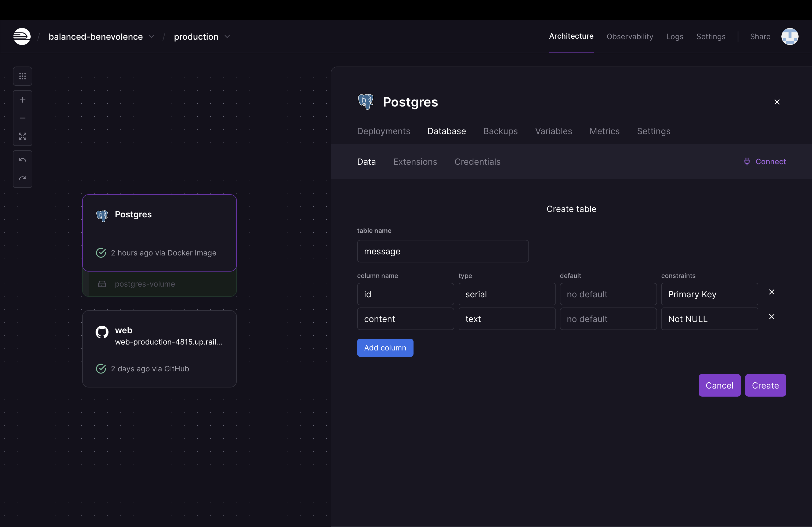
Task: Click the redo arrow icon
Action: (x=23, y=178)
